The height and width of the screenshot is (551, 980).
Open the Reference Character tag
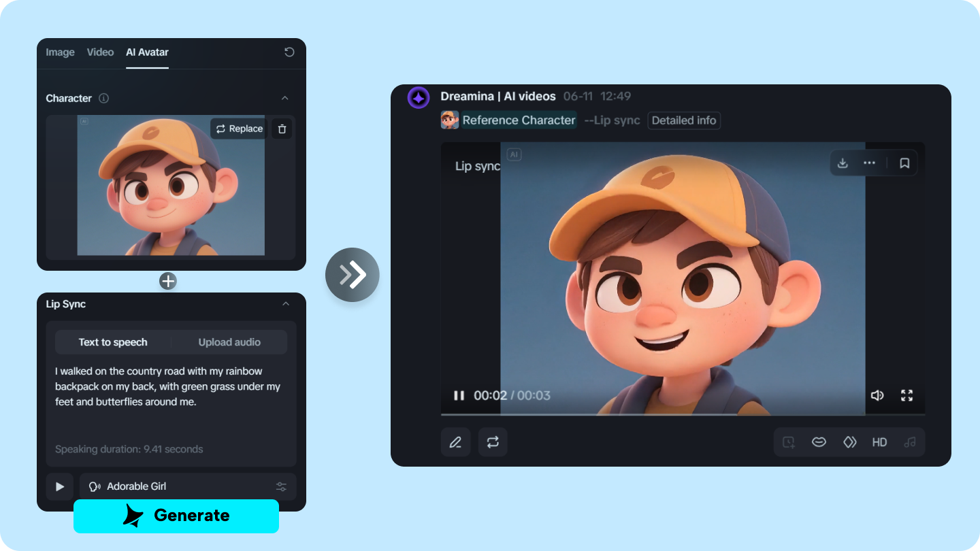pyautogui.click(x=519, y=120)
